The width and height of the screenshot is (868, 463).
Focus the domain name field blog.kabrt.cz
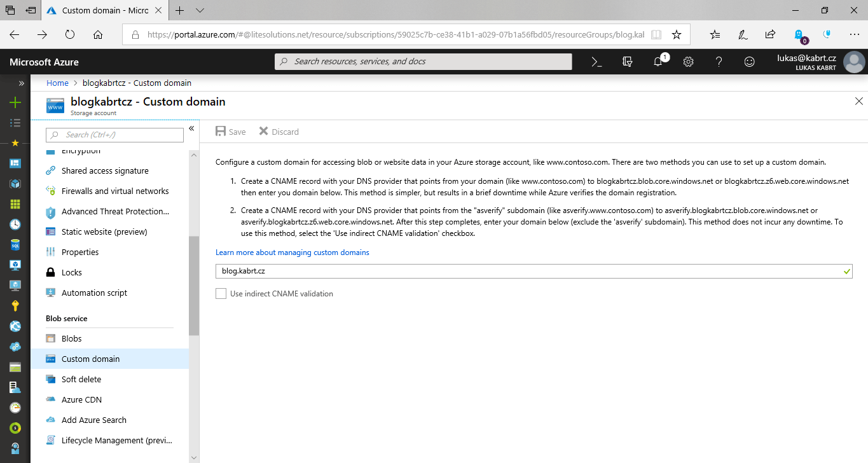click(x=534, y=271)
